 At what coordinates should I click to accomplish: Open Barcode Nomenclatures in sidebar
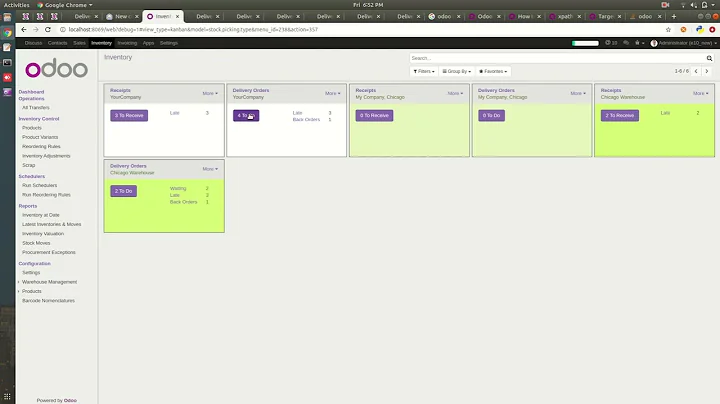click(x=48, y=301)
